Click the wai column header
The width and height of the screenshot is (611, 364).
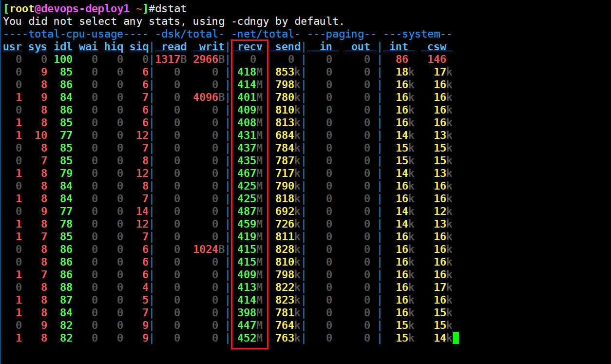pyautogui.click(x=89, y=47)
